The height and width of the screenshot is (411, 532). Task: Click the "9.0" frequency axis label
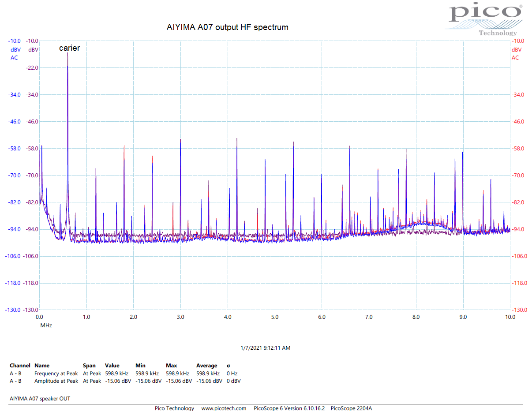pos(463,317)
